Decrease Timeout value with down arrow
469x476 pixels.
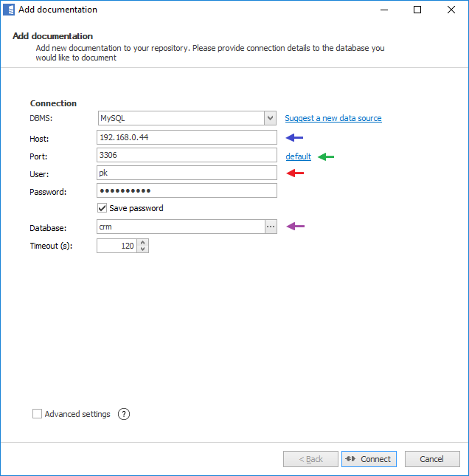point(143,249)
